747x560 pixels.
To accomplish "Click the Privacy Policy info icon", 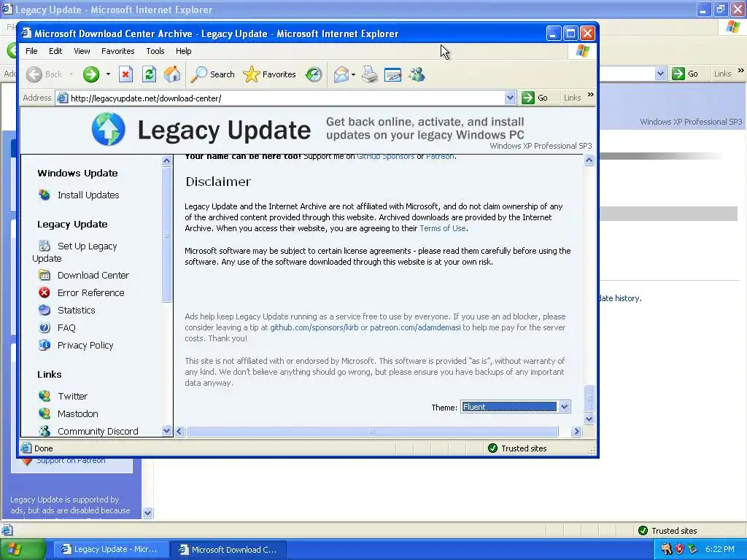I will coord(44,345).
